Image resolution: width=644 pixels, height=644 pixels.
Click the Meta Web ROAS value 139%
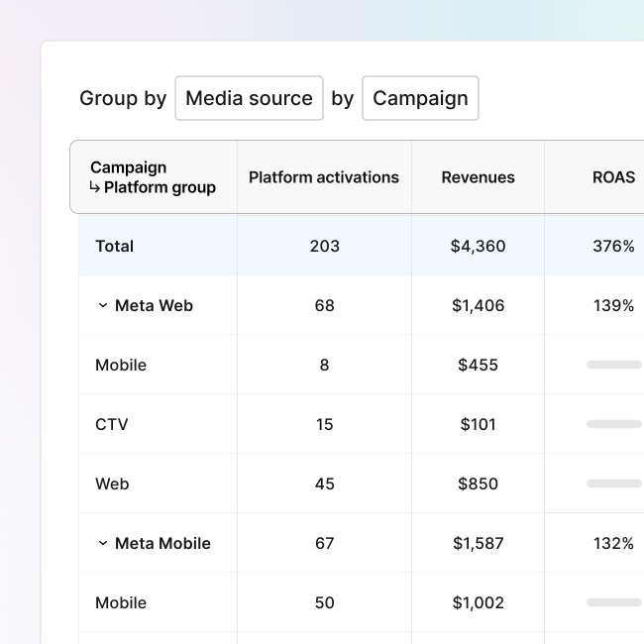[x=613, y=305]
